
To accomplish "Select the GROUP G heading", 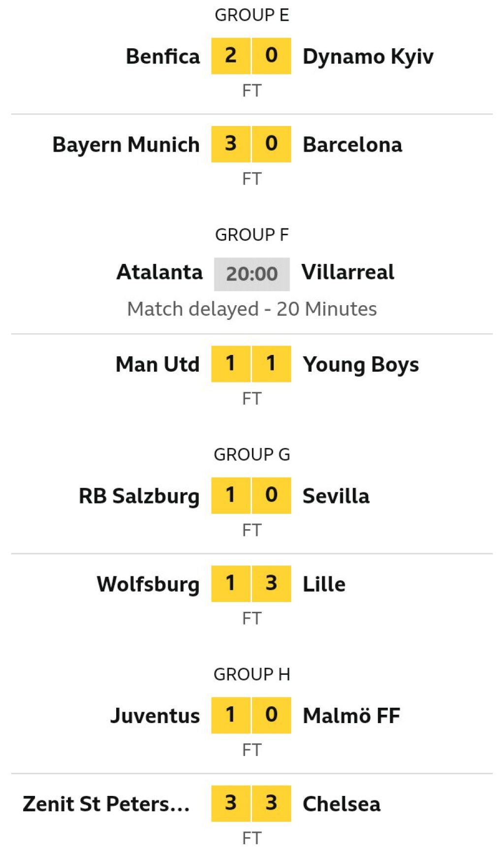I will 252,454.
